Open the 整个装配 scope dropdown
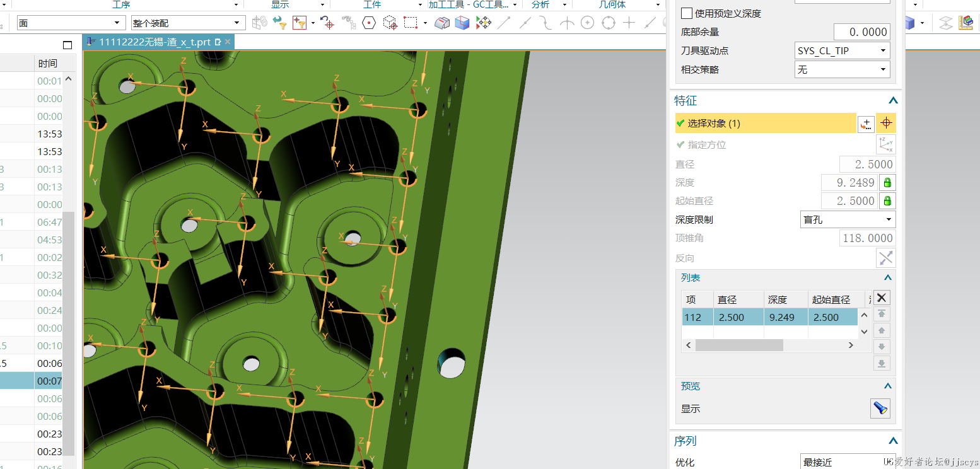This screenshot has width=980, height=469. coord(188,23)
